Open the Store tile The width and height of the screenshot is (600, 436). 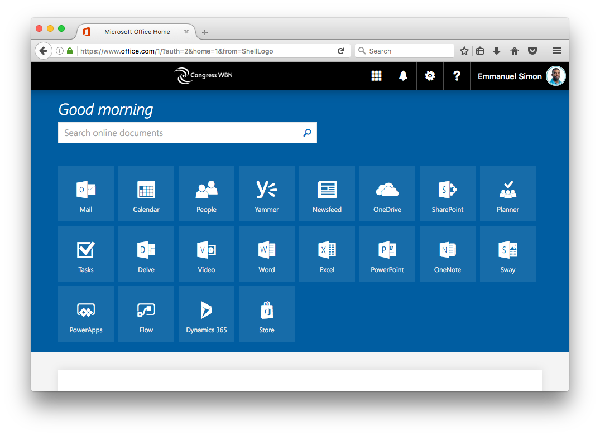267,314
